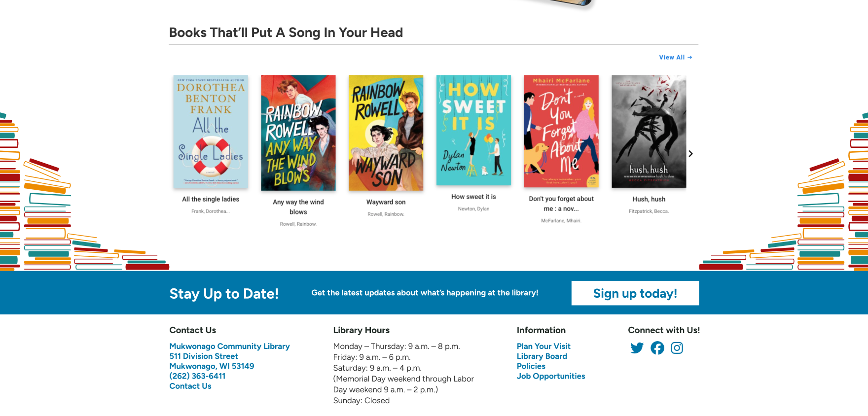
Task: Open All the Single Ladies book cover
Action: pos(211,132)
